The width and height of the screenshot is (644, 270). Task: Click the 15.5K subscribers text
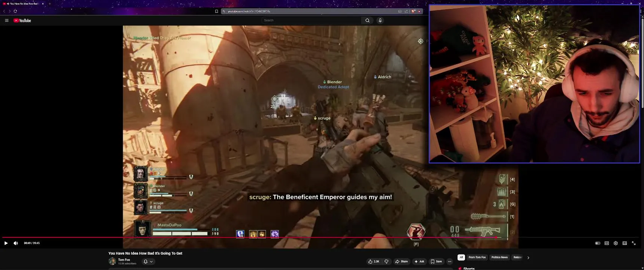pos(127,264)
